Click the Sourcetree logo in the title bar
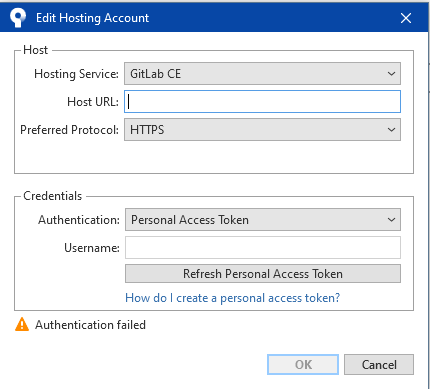The height and width of the screenshot is (389, 430). [18, 17]
